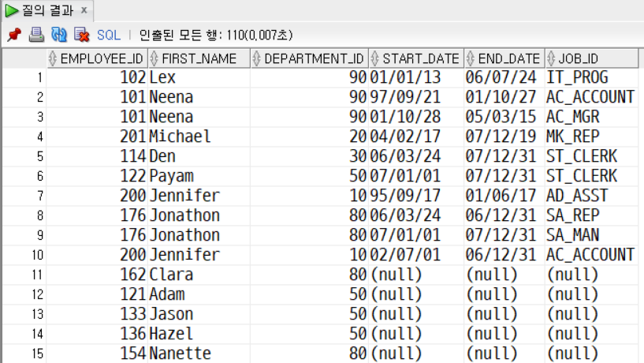
Task: Click the refresh results icon
Action: pos(59,35)
